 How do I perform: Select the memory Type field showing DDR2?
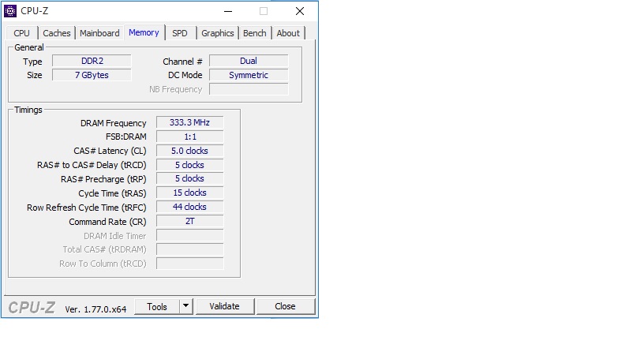pos(92,62)
